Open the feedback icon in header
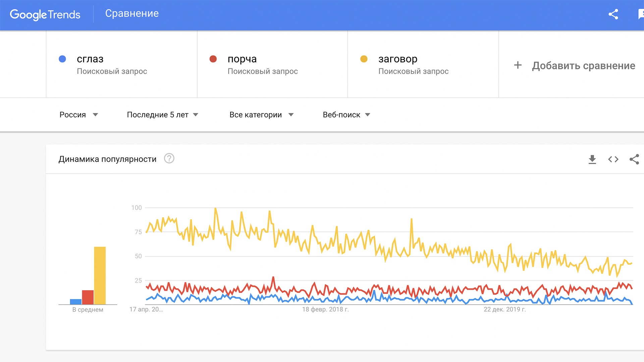The height and width of the screenshot is (362, 644). tap(641, 14)
